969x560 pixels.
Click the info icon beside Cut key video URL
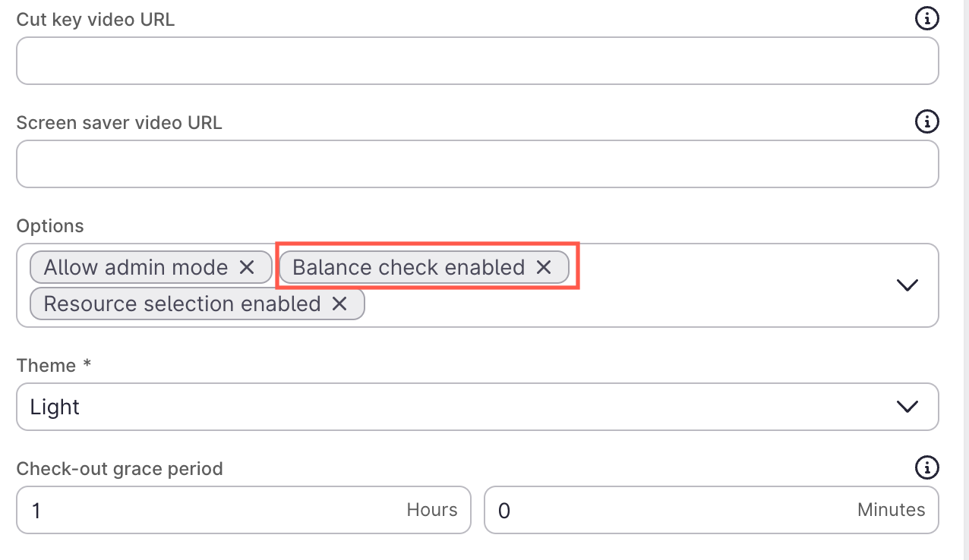[x=927, y=19]
